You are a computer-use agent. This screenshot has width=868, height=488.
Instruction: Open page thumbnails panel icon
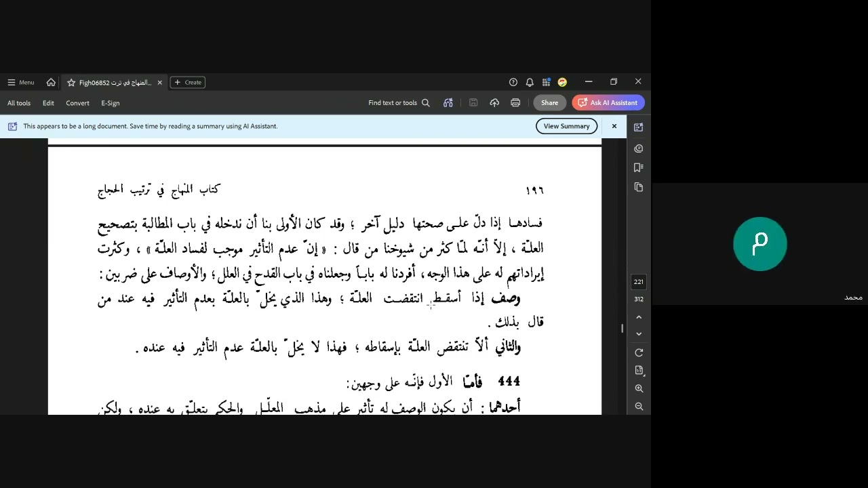639,187
